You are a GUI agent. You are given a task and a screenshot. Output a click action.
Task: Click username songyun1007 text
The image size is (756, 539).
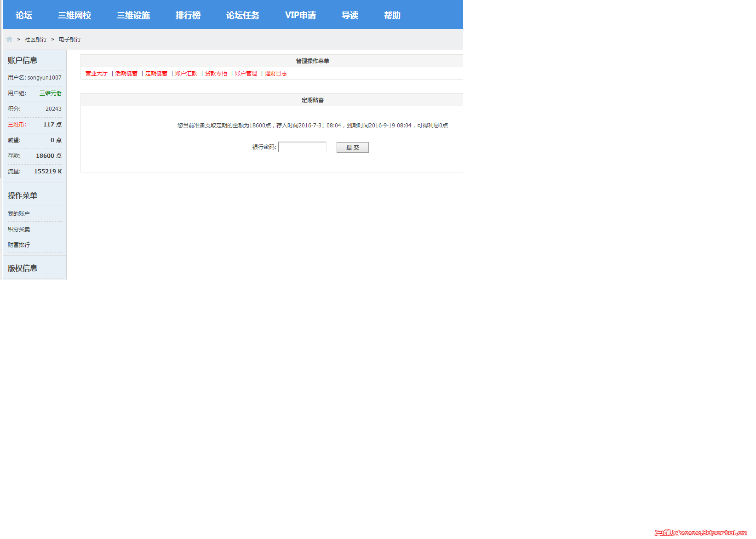pos(44,78)
